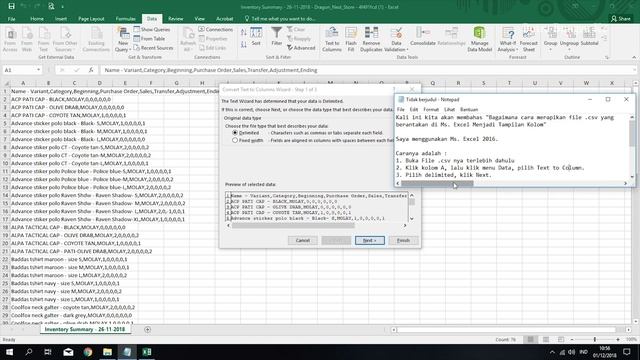Select the Fixed width radio option
Image resolution: width=640 pixels, height=360 pixels.
pos(235,140)
